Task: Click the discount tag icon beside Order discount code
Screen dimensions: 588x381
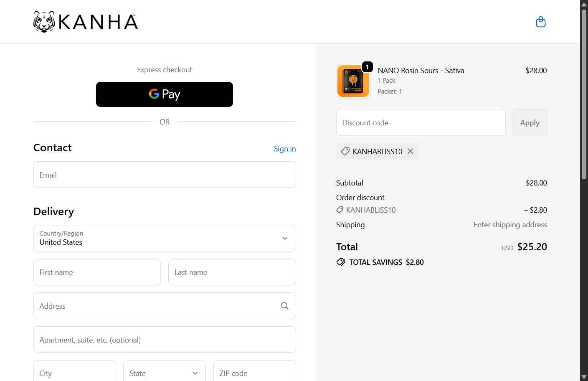Action: point(340,210)
